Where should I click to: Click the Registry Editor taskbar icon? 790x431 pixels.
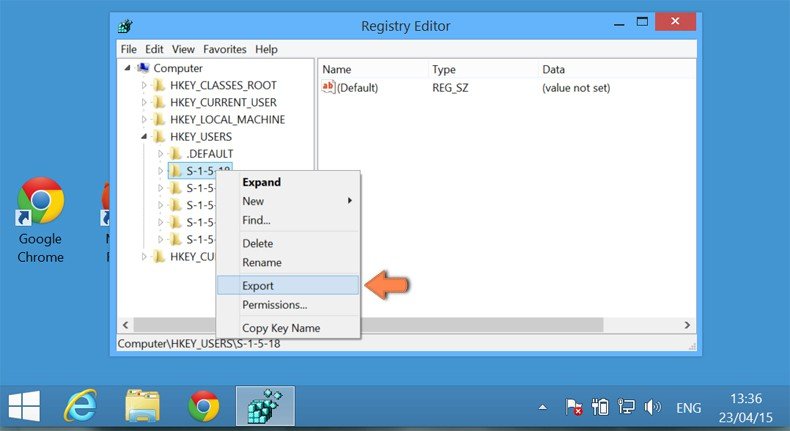coord(265,406)
